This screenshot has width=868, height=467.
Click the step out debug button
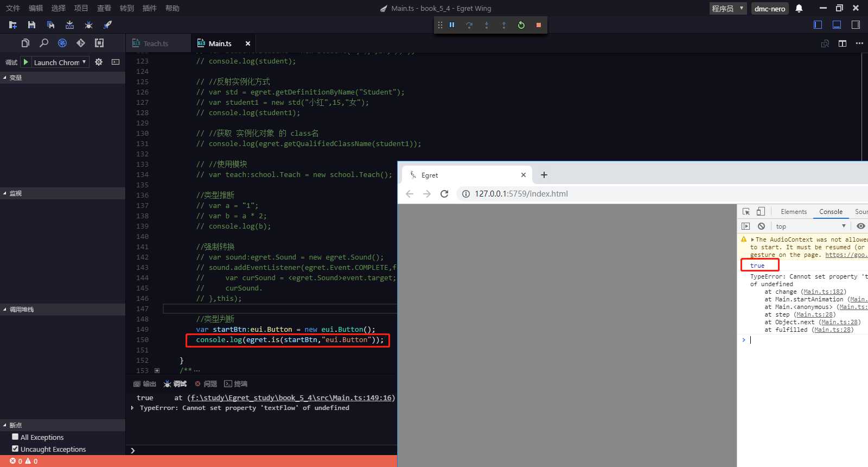(x=504, y=25)
